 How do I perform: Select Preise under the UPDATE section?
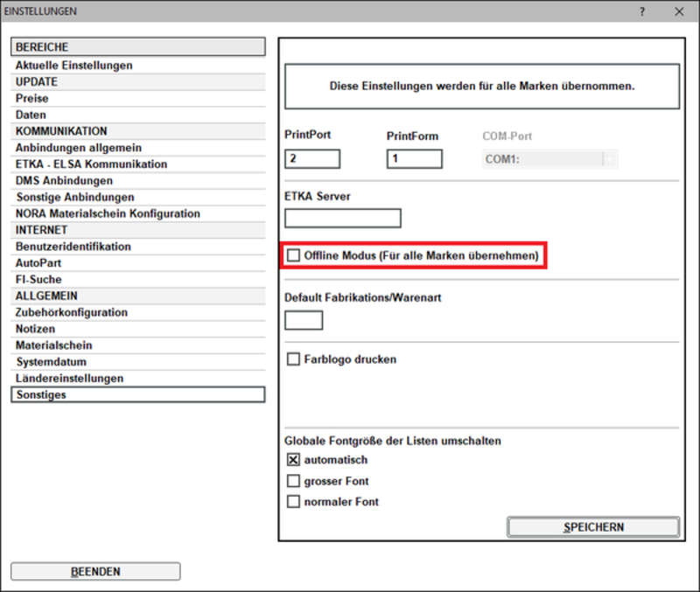(31, 99)
